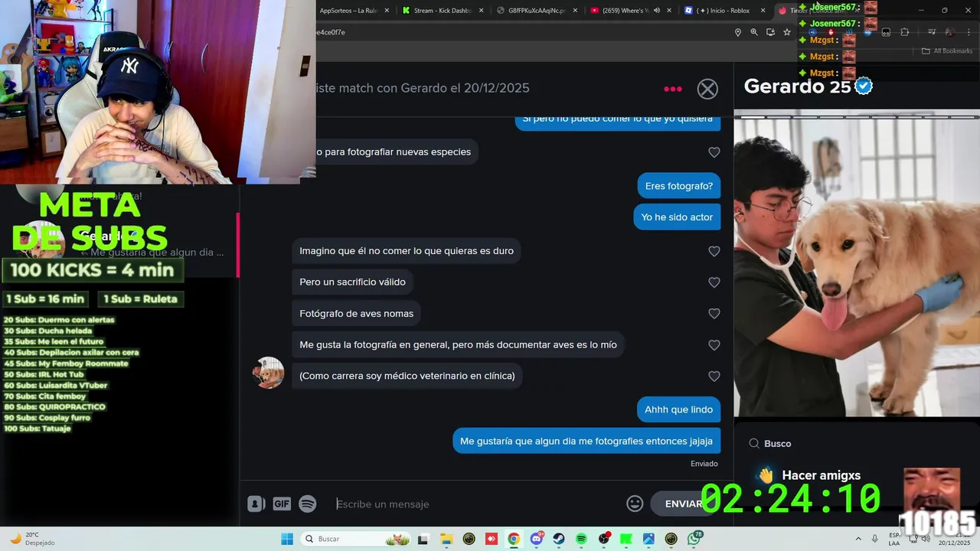Open the All Bookmarks folder
The image size is (980, 551).
pos(947,51)
